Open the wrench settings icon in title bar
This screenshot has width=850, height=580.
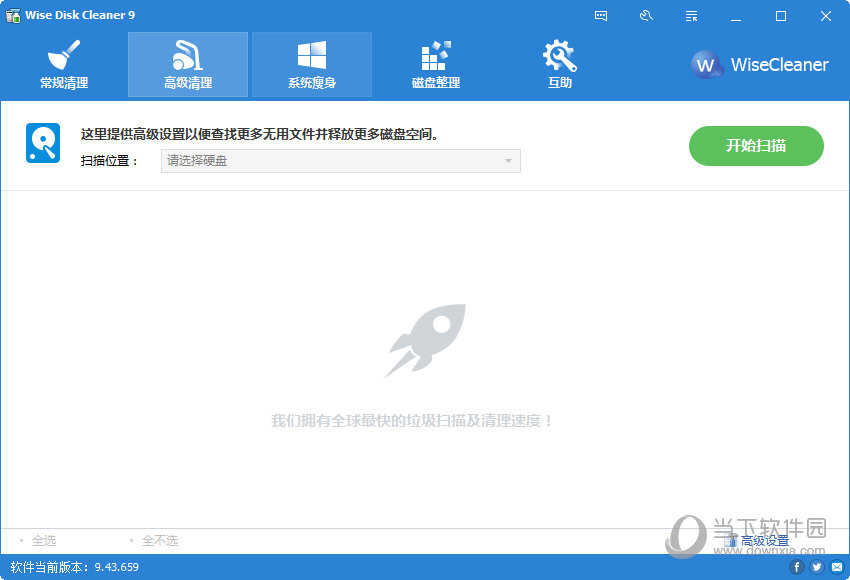point(646,16)
